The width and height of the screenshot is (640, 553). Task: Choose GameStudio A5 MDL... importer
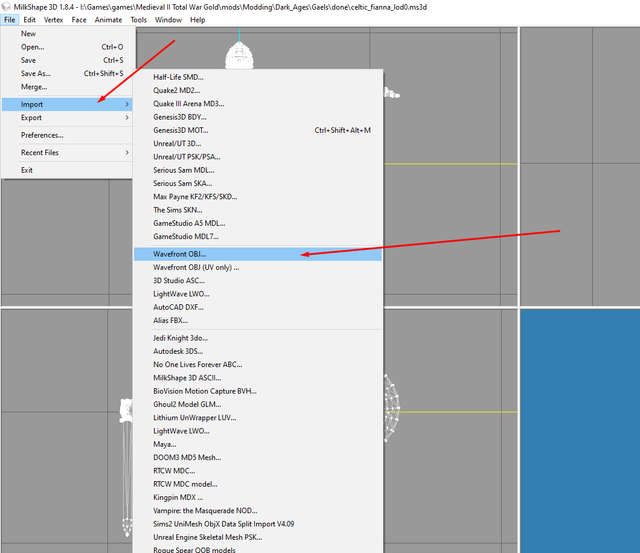[x=258, y=223]
